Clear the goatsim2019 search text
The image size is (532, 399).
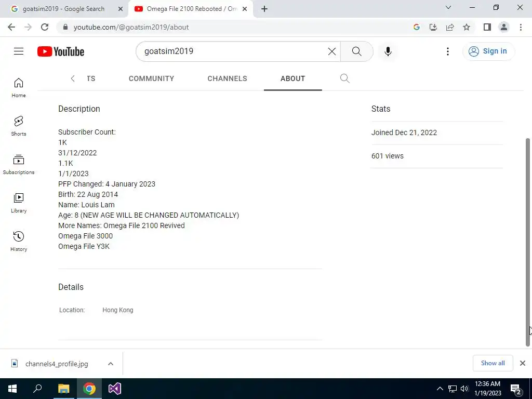332,51
